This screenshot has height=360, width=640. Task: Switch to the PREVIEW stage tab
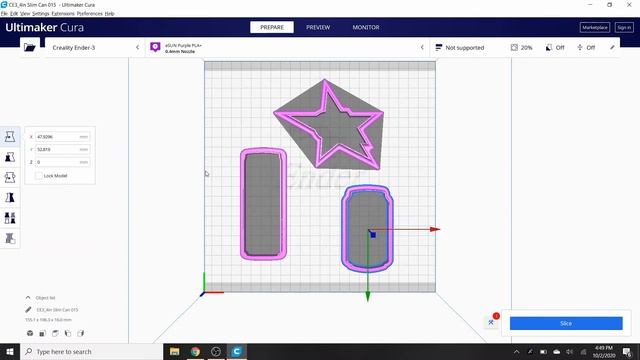(318, 27)
